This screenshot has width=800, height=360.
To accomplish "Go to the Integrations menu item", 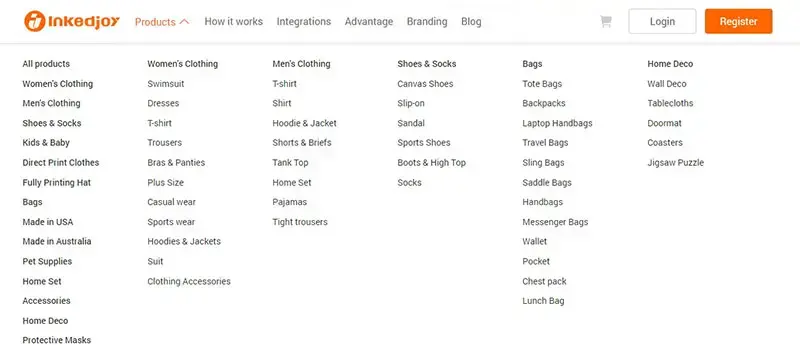I will pyautogui.click(x=304, y=21).
